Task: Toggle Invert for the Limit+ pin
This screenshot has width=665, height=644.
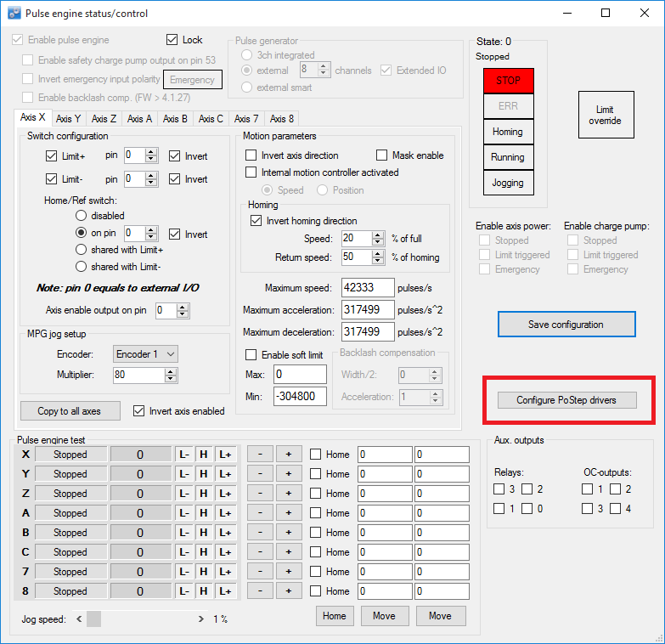Action: (174, 156)
